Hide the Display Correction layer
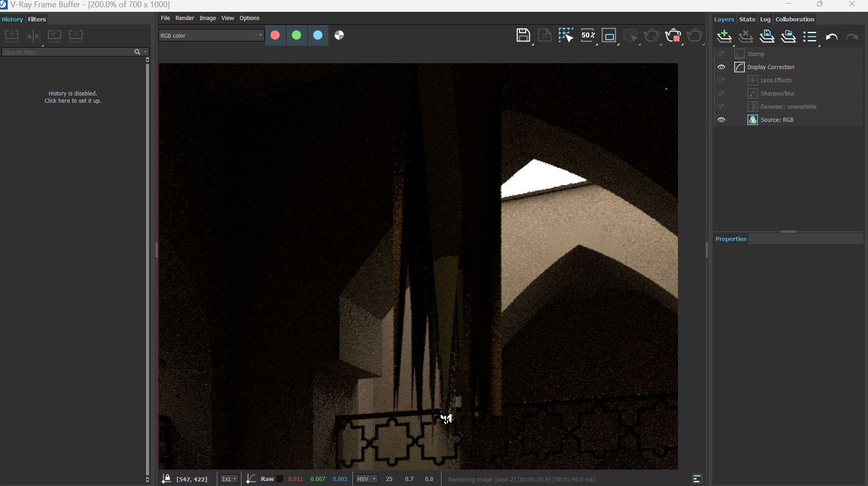The image size is (868, 486). [722, 67]
